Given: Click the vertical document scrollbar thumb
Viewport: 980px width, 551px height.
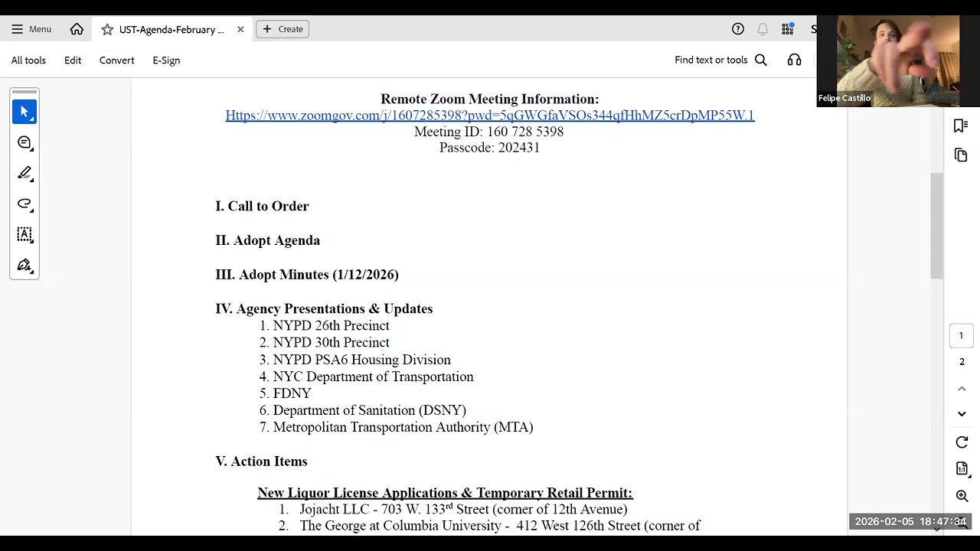Looking at the screenshot, I should (x=936, y=226).
